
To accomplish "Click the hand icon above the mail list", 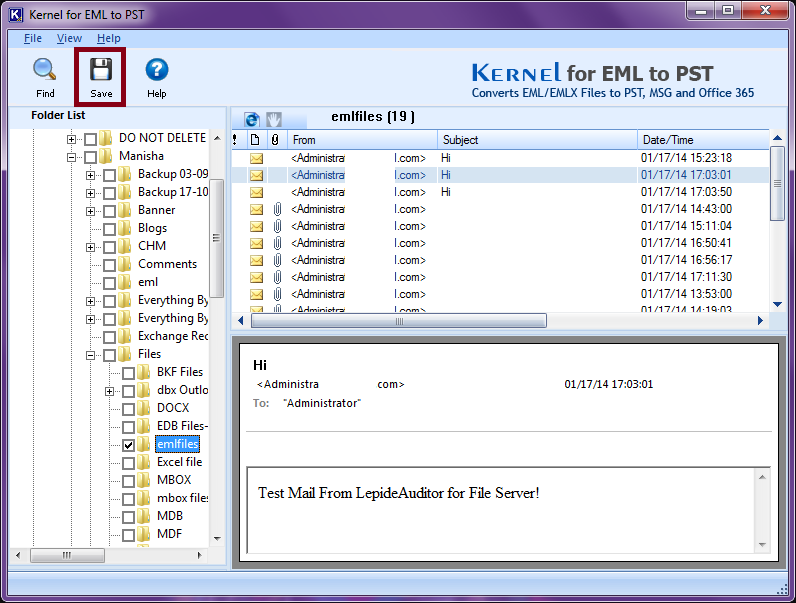I will [274, 120].
